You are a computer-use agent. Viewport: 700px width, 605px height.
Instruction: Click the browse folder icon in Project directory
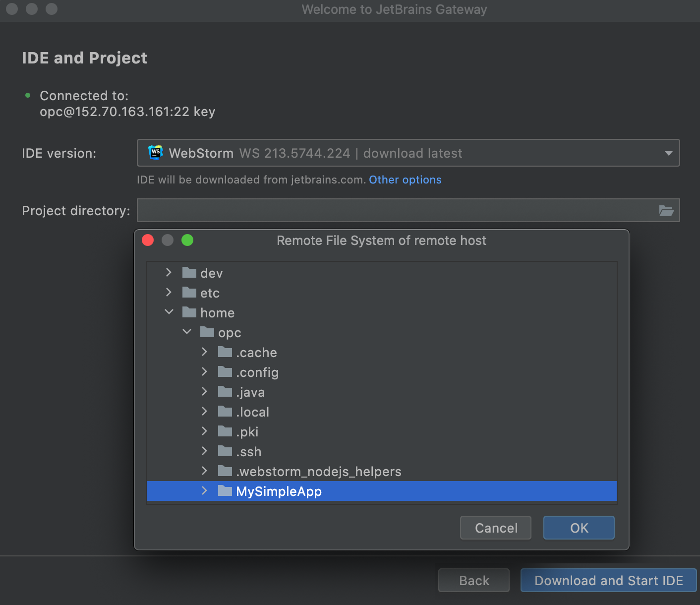(x=666, y=211)
